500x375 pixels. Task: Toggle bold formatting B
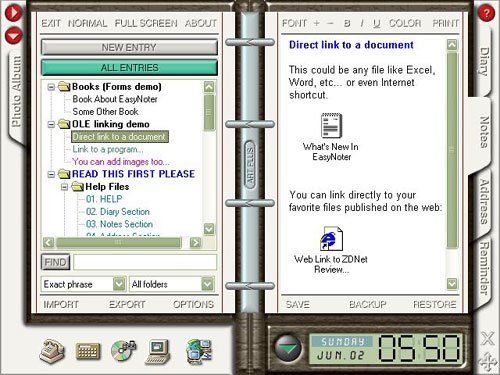pos(347,23)
